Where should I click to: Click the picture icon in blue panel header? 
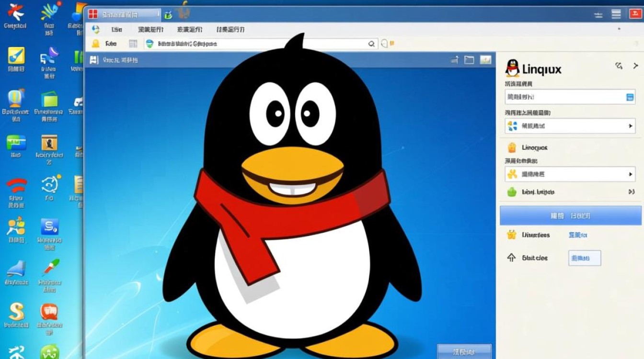(485, 60)
